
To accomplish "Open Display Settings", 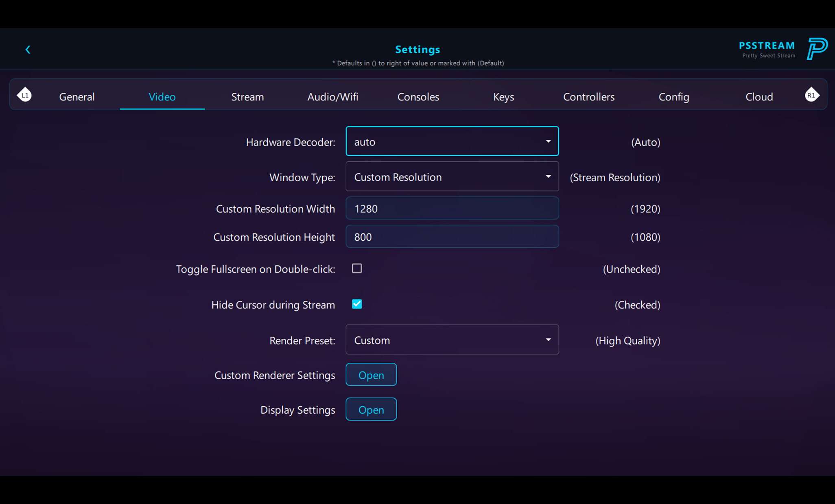I will (371, 409).
